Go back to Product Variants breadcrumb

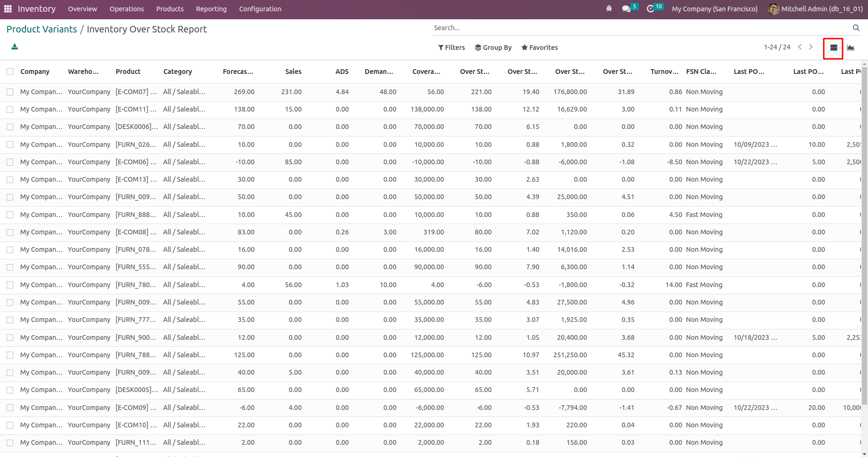pyautogui.click(x=41, y=29)
